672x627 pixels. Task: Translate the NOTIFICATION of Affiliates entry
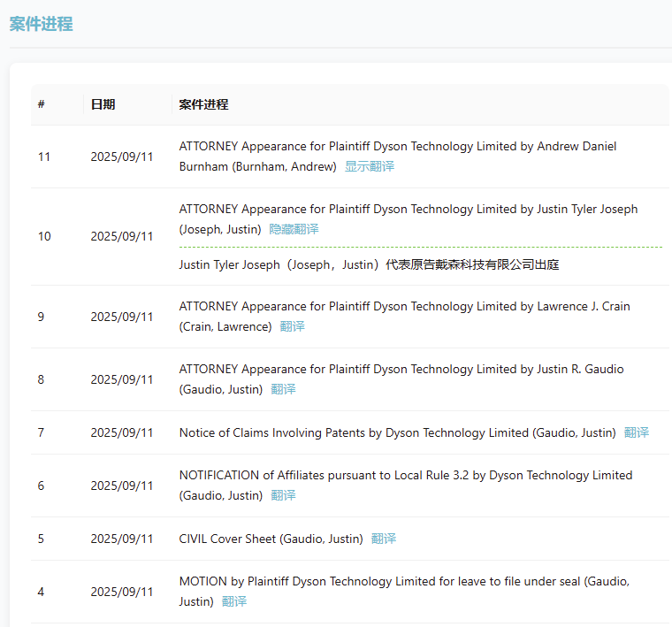283,495
